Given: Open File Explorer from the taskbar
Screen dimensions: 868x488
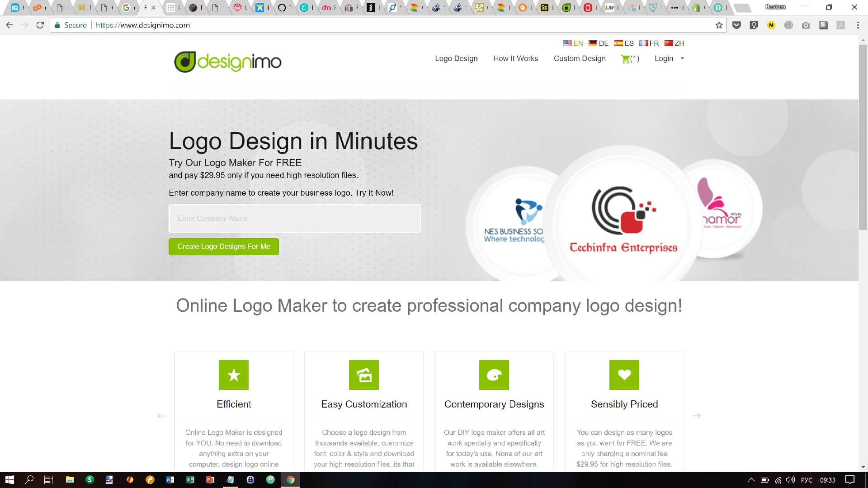Looking at the screenshot, I should [70, 480].
